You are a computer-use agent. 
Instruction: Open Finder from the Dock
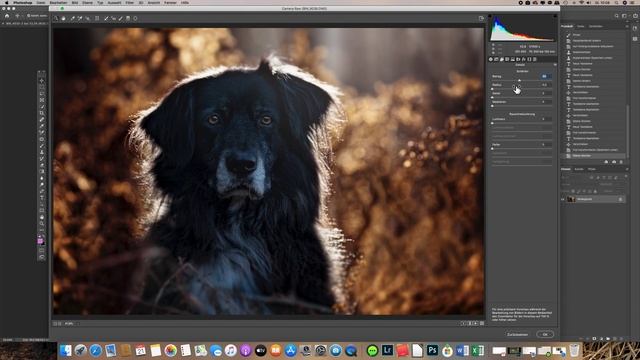[65, 350]
